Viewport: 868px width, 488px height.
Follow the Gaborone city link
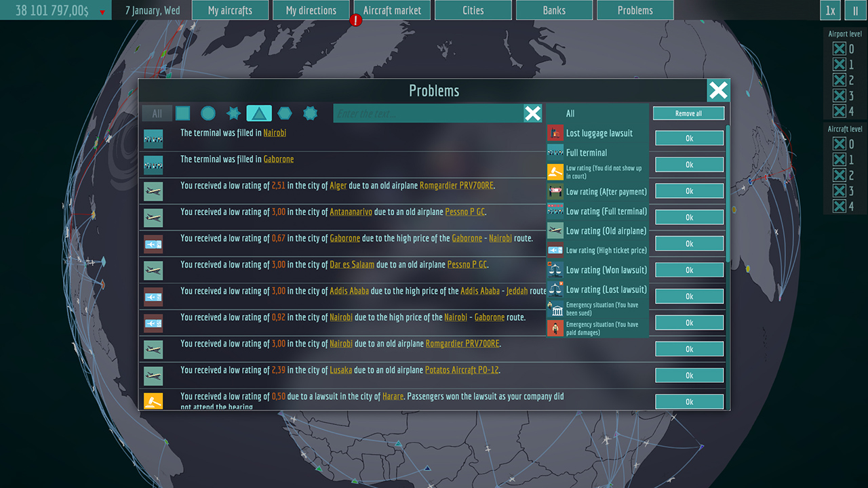278,159
